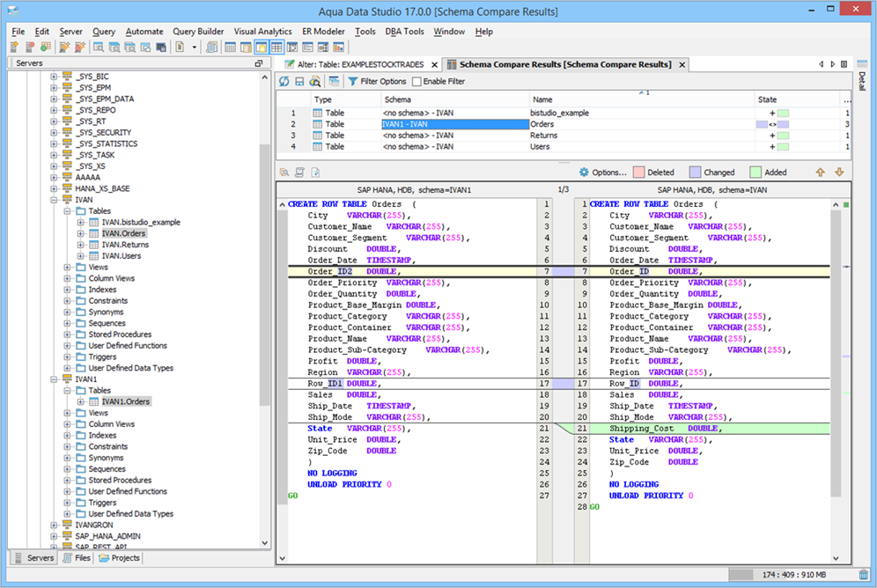
Task: Click the export page icon above the diff pane
Action: 315,173
